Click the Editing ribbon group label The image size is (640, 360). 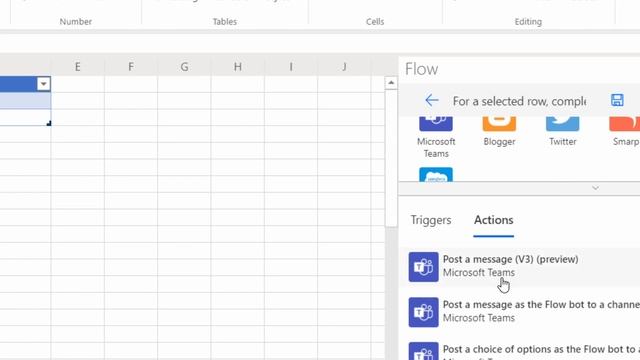coord(528,22)
